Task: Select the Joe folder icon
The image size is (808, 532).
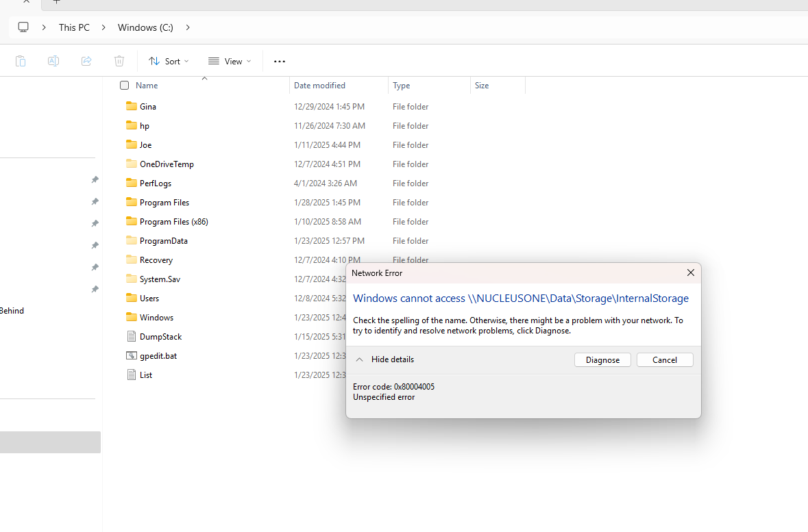Action: [x=132, y=144]
